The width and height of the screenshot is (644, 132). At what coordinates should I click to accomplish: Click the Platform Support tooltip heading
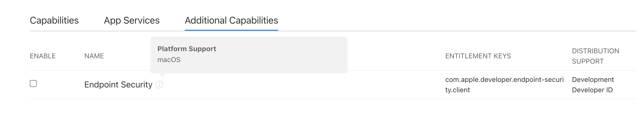coord(187,49)
